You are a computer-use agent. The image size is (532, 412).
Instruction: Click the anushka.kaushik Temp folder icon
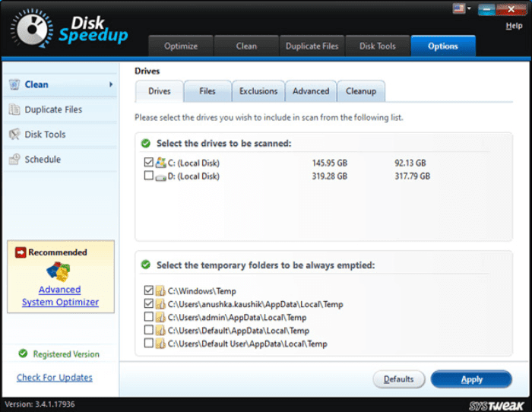[x=160, y=304]
